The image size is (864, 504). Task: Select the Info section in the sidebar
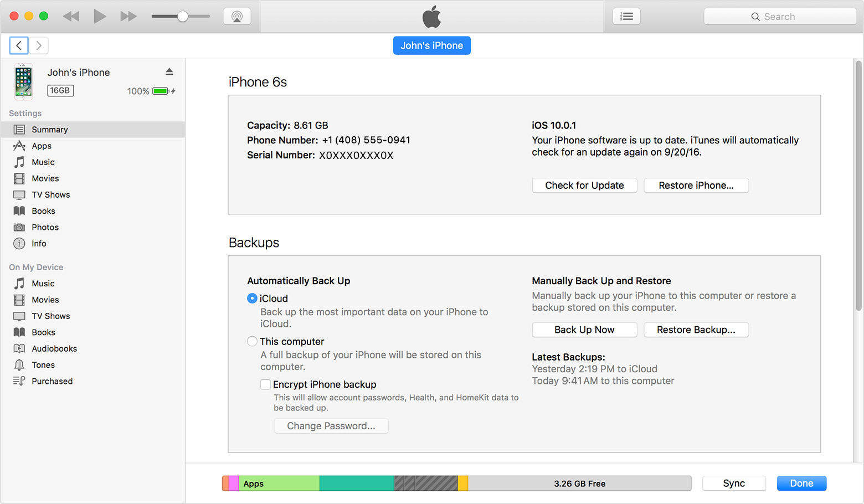tap(38, 244)
